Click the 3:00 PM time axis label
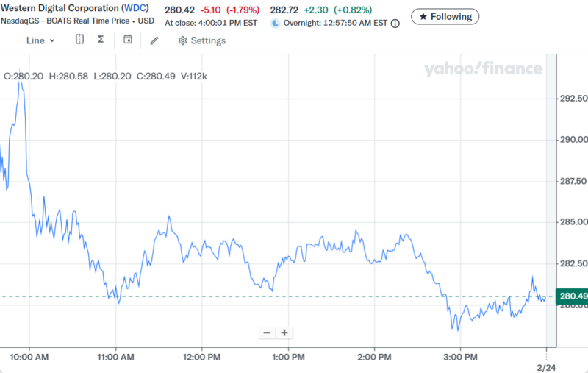The height and width of the screenshot is (373, 588). tap(460, 357)
